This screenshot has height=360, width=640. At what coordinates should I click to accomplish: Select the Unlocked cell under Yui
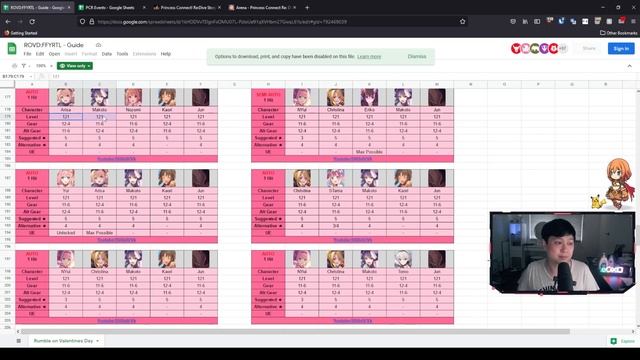(66, 233)
